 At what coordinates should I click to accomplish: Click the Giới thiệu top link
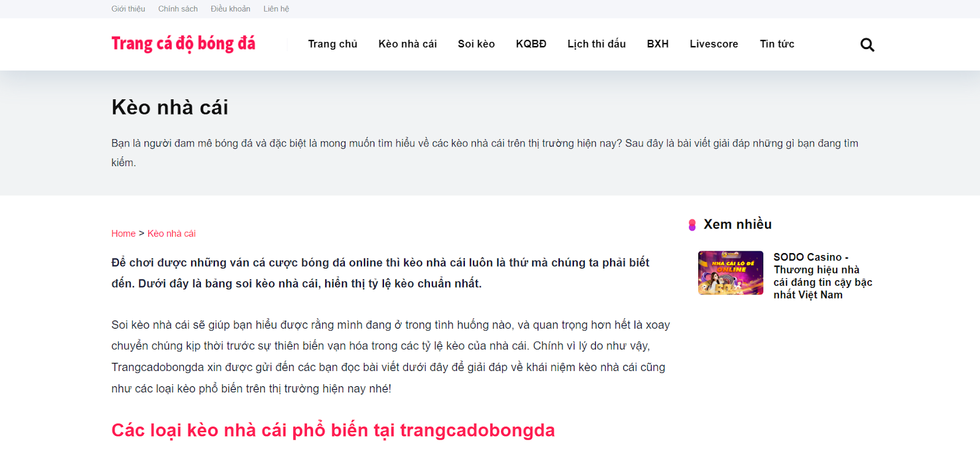click(128, 9)
